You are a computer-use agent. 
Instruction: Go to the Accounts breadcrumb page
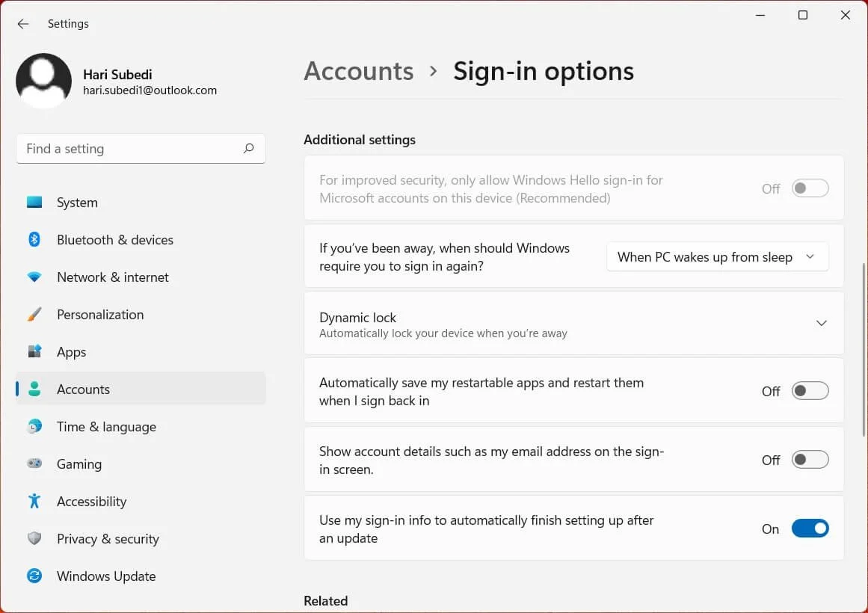[x=358, y=70]
